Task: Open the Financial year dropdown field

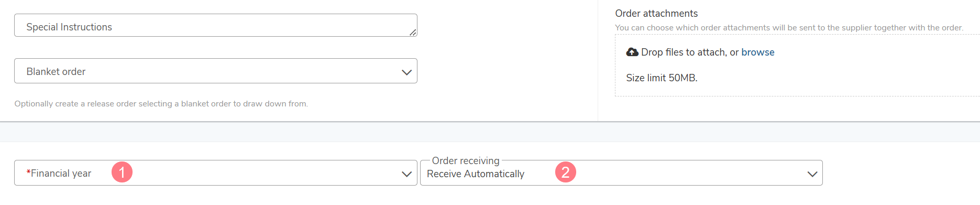Action: click(x=216, y=173)
